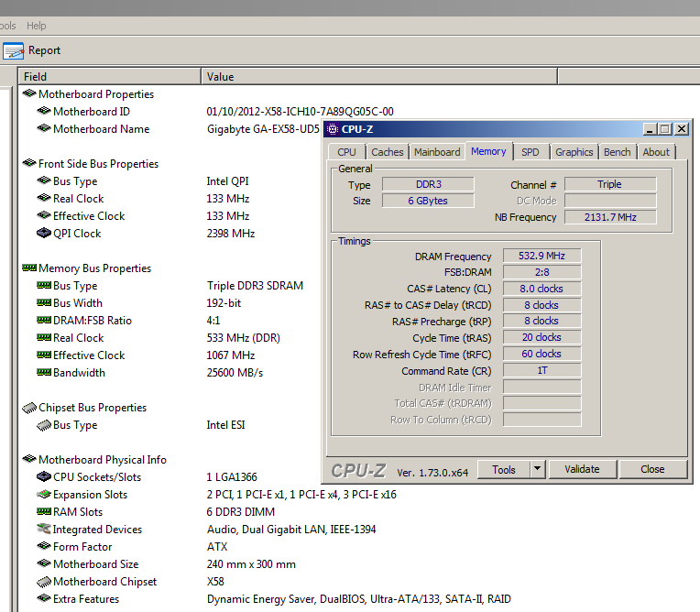The image size is (700, 612).
Task: Open the Help menu
Action: click(x=36, y=26)
